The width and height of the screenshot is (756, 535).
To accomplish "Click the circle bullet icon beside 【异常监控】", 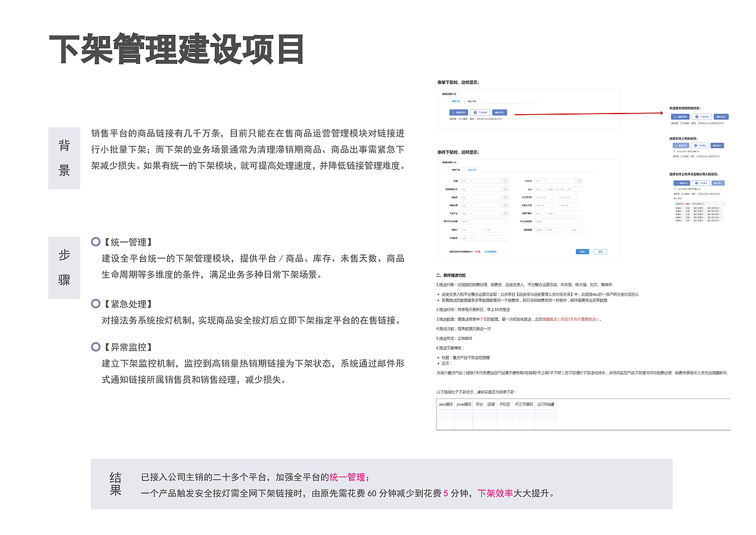I will click(94, 347).
